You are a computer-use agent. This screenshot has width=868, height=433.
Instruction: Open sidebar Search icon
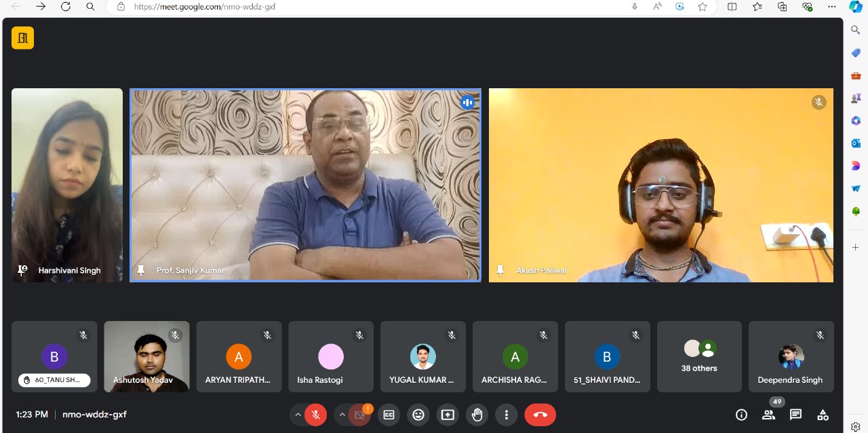point(856,30)
